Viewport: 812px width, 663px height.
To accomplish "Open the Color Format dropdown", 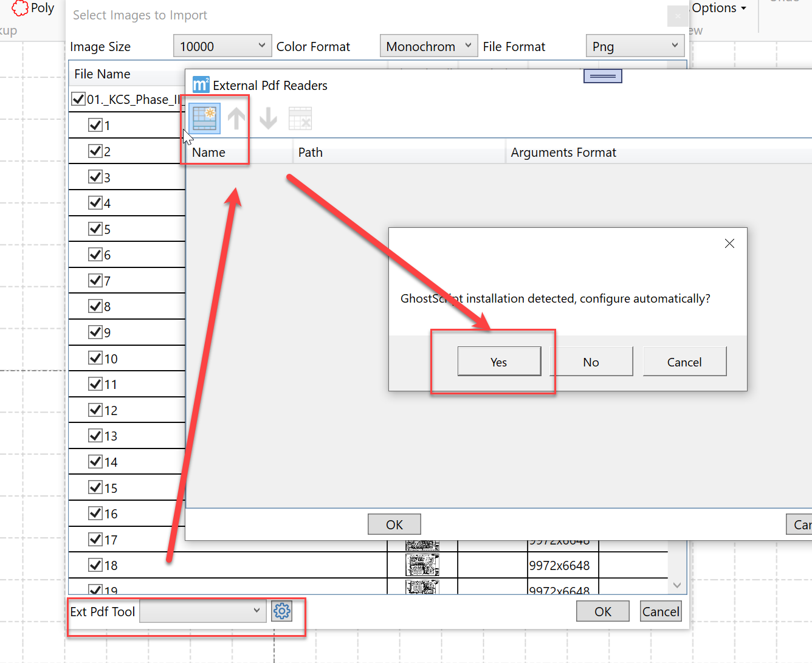I will [x=429, y=46].
